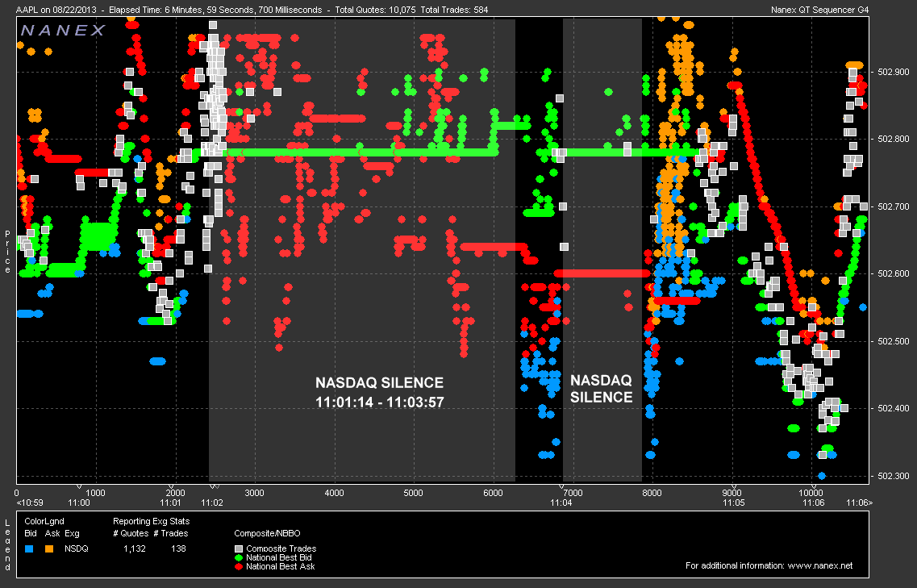Click the red National Best Ask legend dot
The width and height of the screenshot is (917, 588).
238,566
